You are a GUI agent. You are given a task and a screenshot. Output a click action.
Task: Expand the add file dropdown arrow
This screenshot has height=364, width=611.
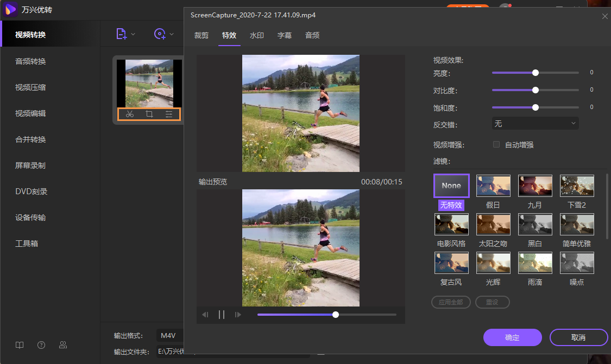click(133, 34)
